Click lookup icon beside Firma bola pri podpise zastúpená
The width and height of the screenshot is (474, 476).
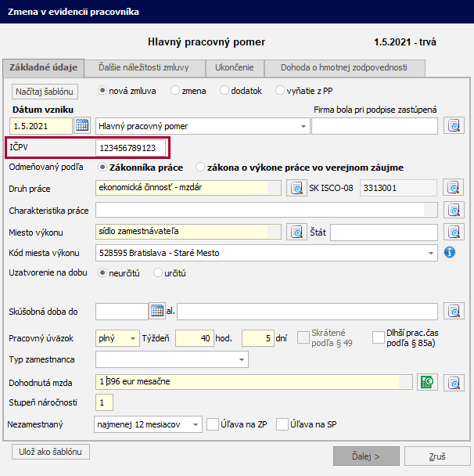click(x=454, y=125)
